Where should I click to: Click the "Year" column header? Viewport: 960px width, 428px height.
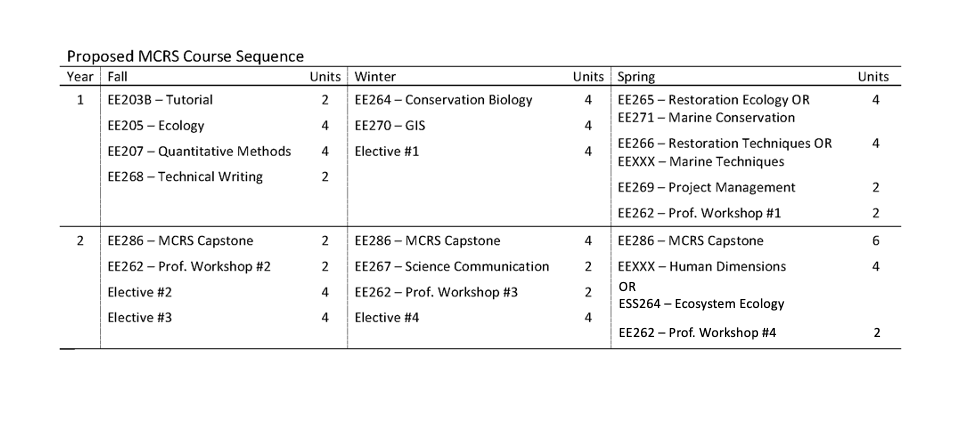pyautogui.click(x=80, y=77)
